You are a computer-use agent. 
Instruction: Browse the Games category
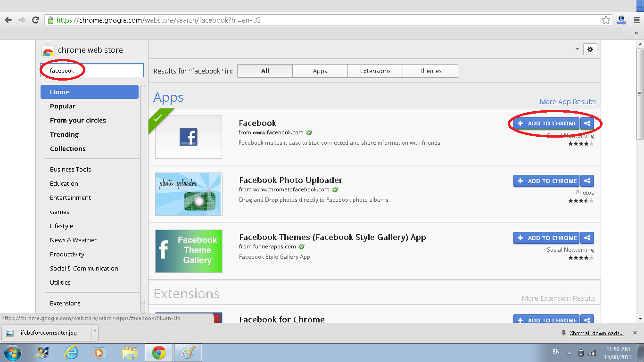tap(59, 212)
